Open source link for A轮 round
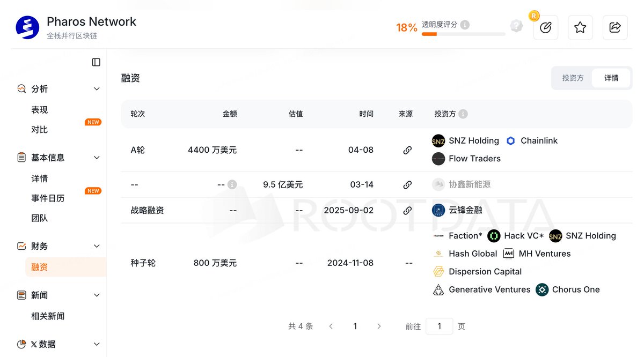The image size is (644, 357). (x=407, y=150)
